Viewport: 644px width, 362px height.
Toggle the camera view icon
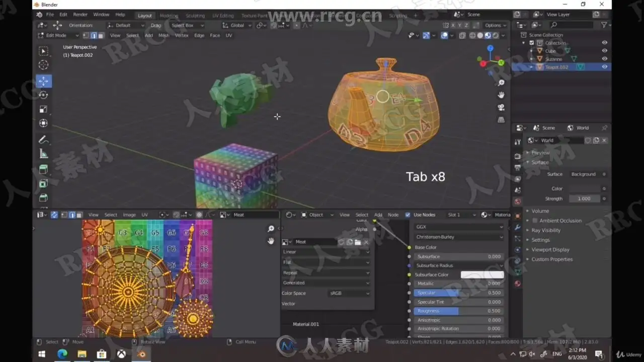pyautogui.click(x=501, y=108)
